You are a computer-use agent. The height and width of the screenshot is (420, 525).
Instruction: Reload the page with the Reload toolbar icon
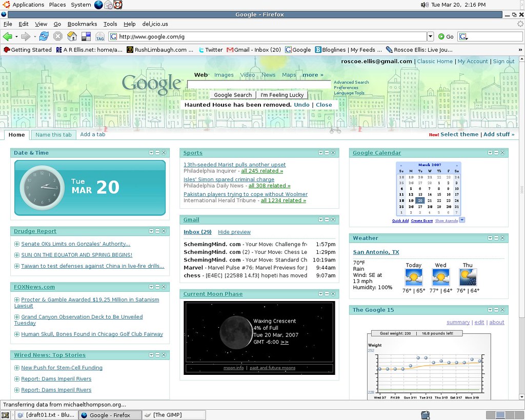44,36
